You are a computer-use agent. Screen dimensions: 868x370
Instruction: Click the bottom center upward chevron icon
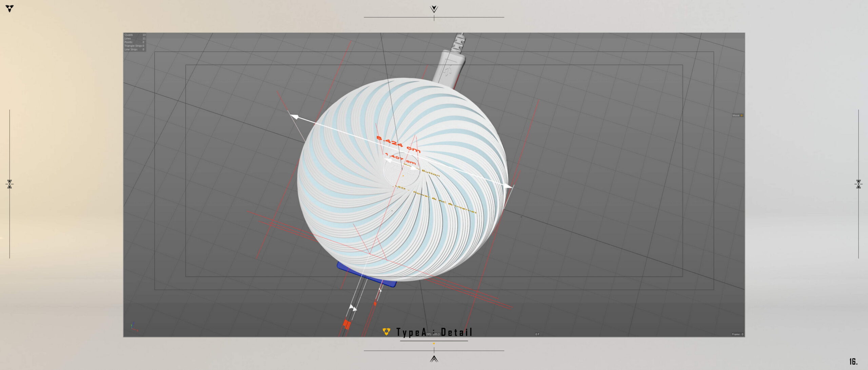(434, 358)
